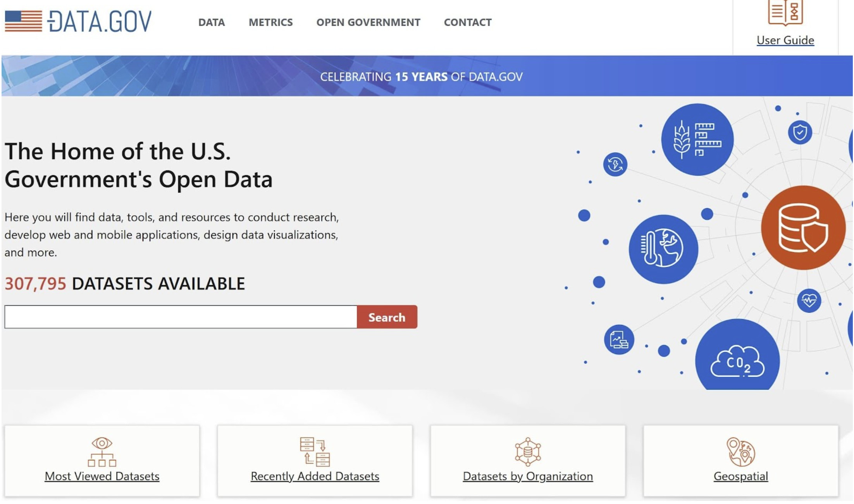Click the agriculture wheat and ruler circle icon
This screenshot has height=504, width=854.
[697, 139]
